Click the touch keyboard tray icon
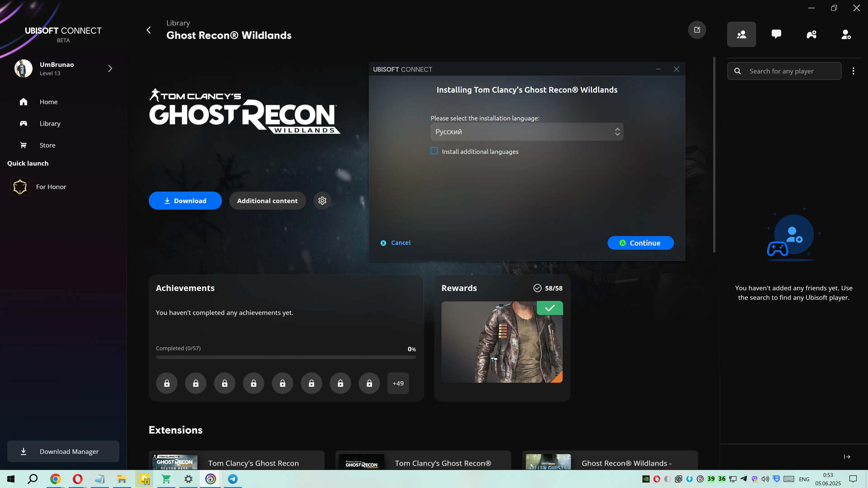 point(788,479)
